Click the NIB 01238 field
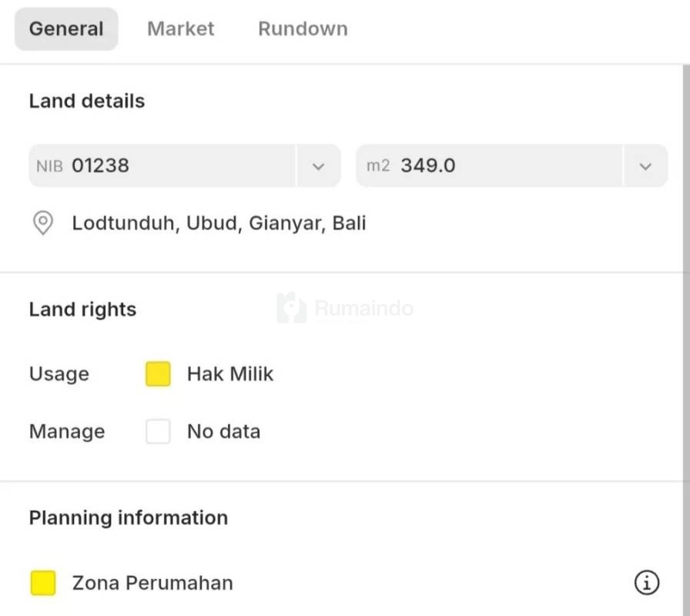The image size is (690, 616). tap(162, 166)
